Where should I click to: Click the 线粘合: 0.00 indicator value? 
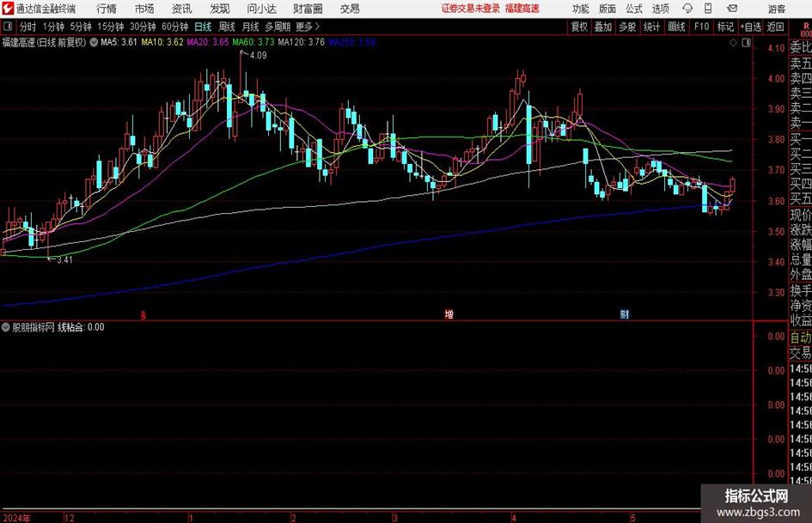[x=81, y=327]
